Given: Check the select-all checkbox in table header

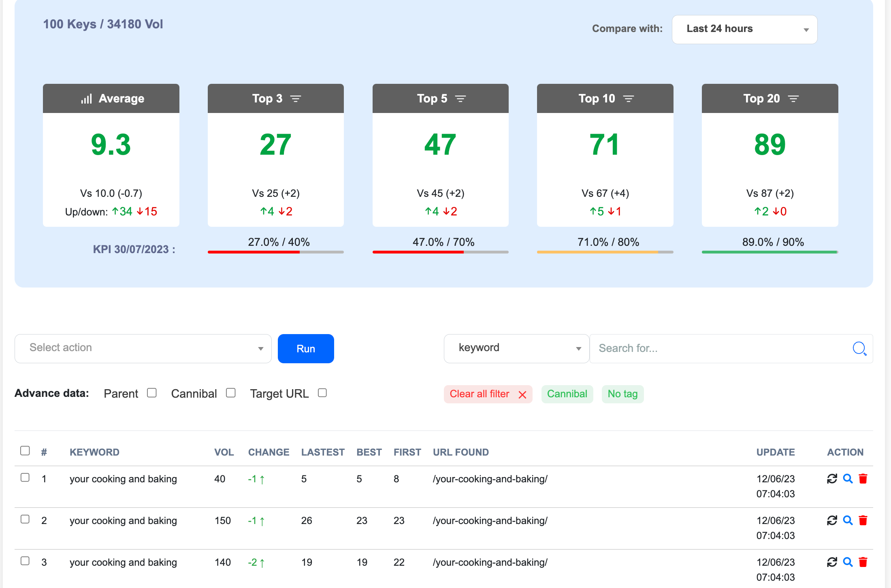Looking at the screenshot, I should pyautogui.click(x=25, y=451).
